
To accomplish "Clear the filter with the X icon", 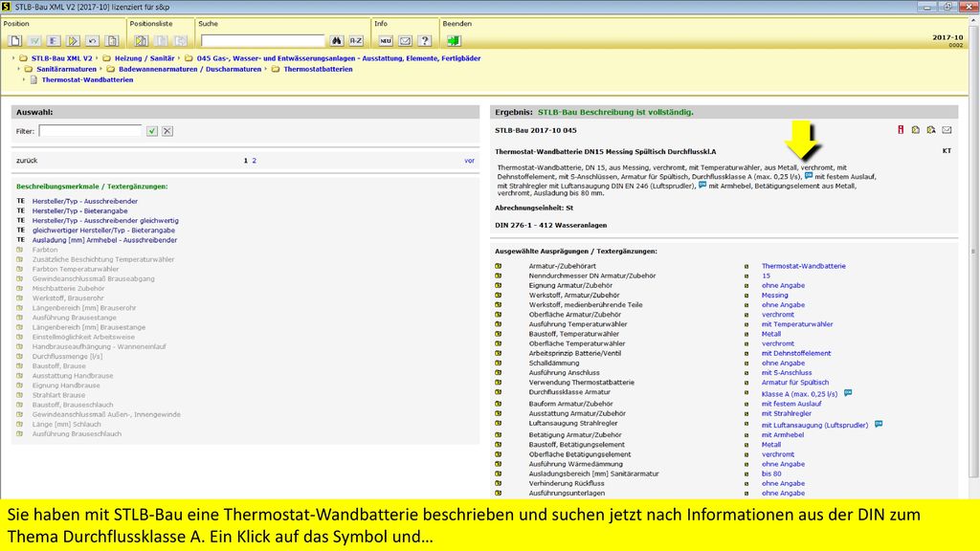I will click(167, 130).
